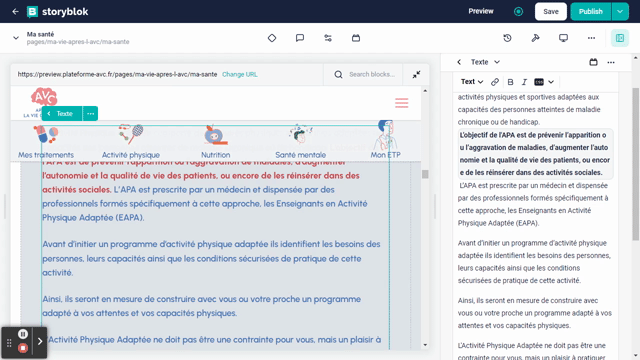Switch the desktop device preview icon
Image resolution: width=640 pixels, height=360 pixels.
click(563, 38)
